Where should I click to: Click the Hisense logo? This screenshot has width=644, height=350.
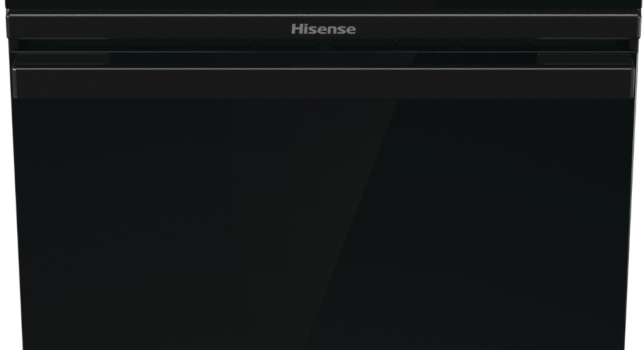323,29
